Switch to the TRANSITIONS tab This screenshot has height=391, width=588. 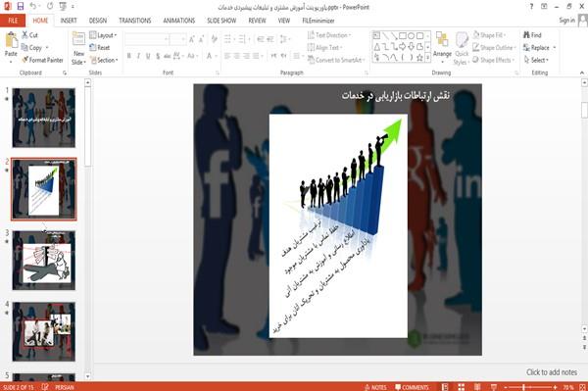[x=135, y=21]
